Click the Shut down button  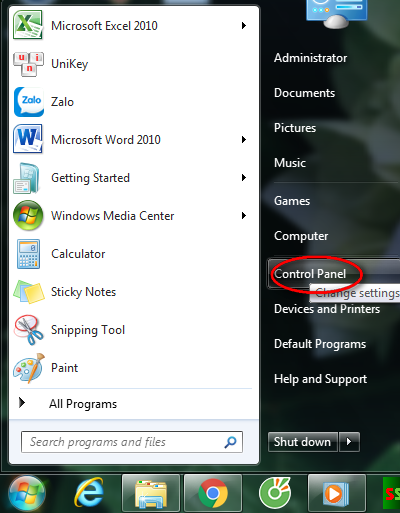(303, 442)
